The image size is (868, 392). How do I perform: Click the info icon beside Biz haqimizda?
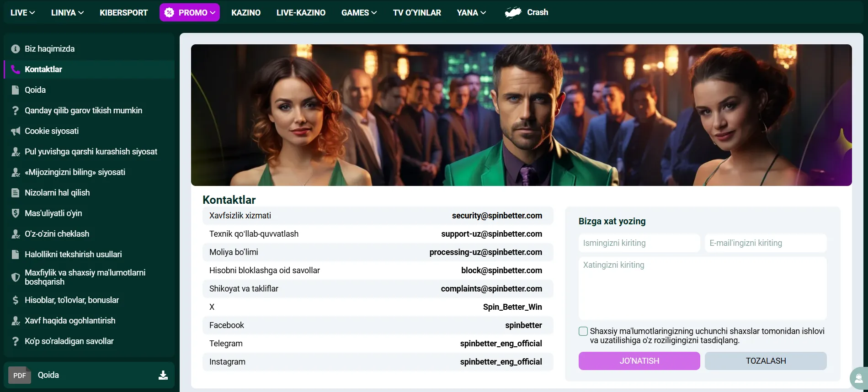pyautogui.click(x=16, y=49)
